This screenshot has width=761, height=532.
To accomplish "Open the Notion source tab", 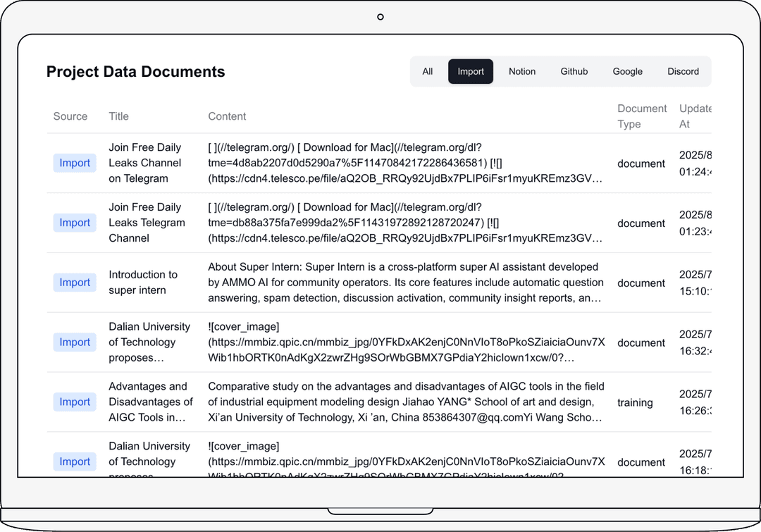I will [522, 71].
